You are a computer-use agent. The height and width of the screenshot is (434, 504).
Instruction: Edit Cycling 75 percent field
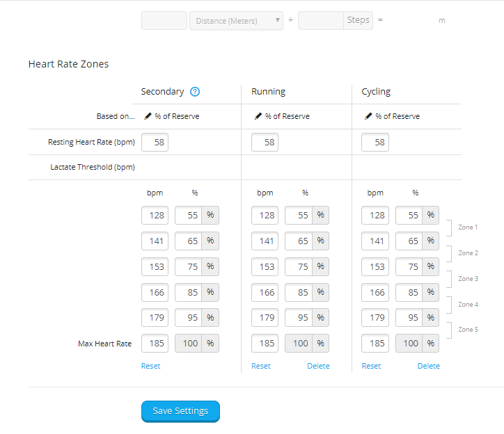point(409,266)
